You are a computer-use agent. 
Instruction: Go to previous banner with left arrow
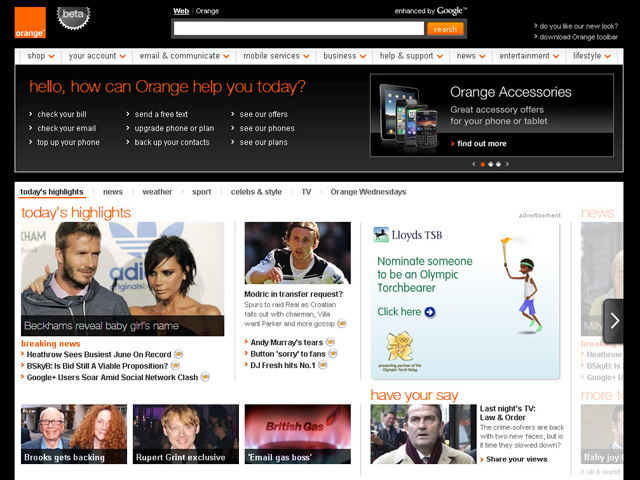[x=473, y=164]
